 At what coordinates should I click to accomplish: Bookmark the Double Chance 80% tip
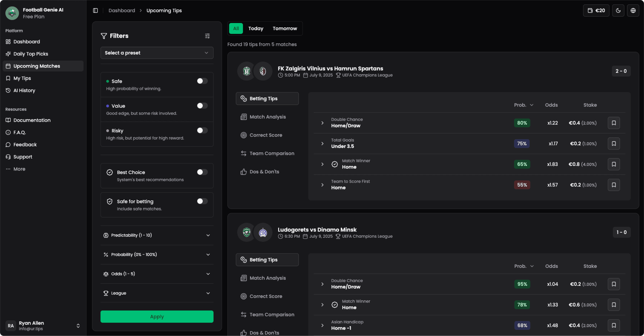(x=613, y=123)
